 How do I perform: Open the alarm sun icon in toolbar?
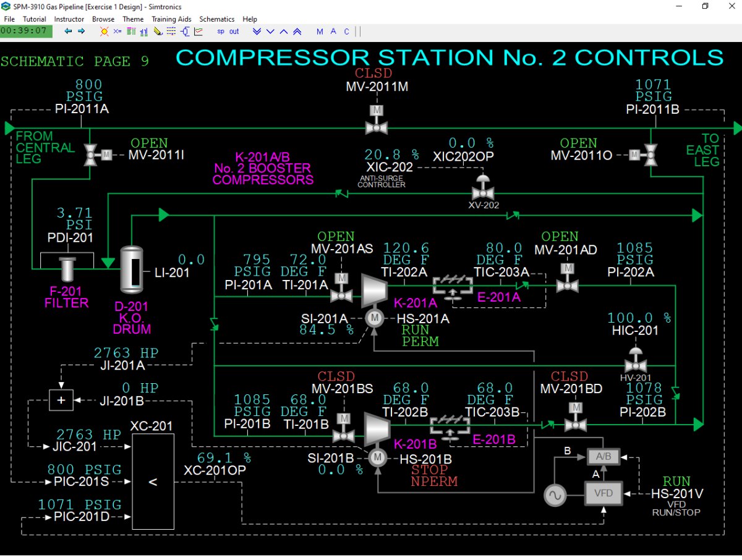[104, 31]
